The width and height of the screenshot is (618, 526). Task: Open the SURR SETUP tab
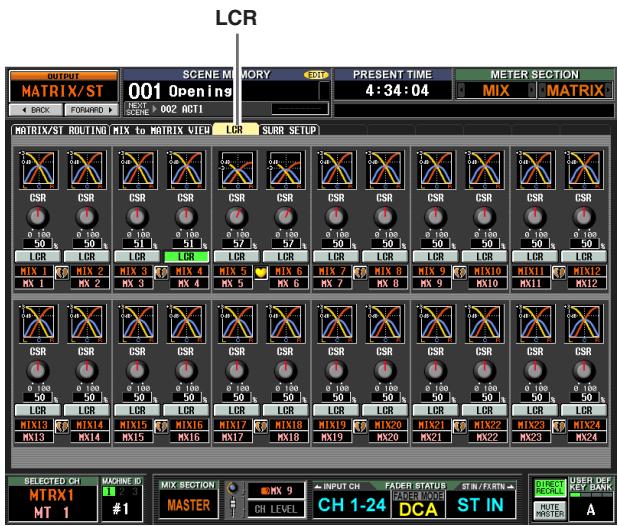point(289,130)
